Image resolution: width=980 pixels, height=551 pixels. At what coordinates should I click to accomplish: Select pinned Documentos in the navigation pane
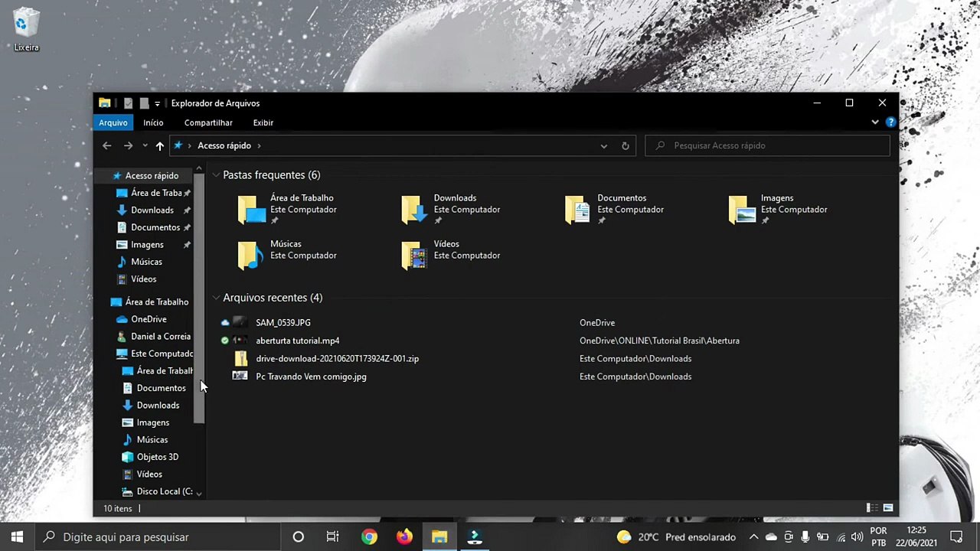click(x=155, y=227)
